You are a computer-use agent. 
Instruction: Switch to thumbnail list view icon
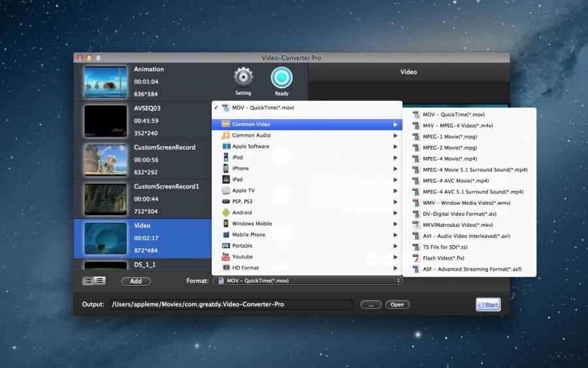[88, 280]
